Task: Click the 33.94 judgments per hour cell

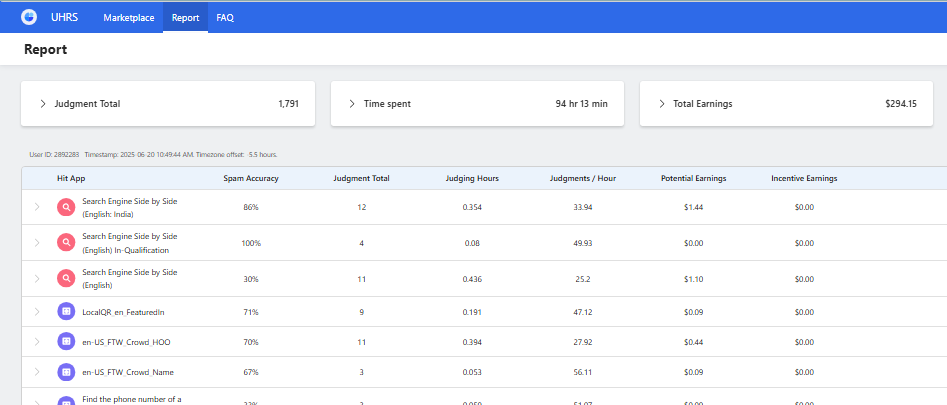Action: point(583,207)
